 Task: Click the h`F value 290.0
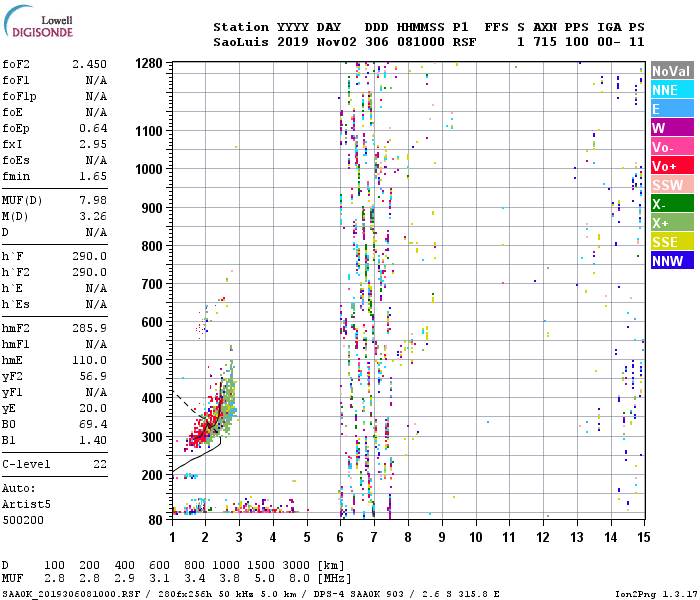point(89,257)
